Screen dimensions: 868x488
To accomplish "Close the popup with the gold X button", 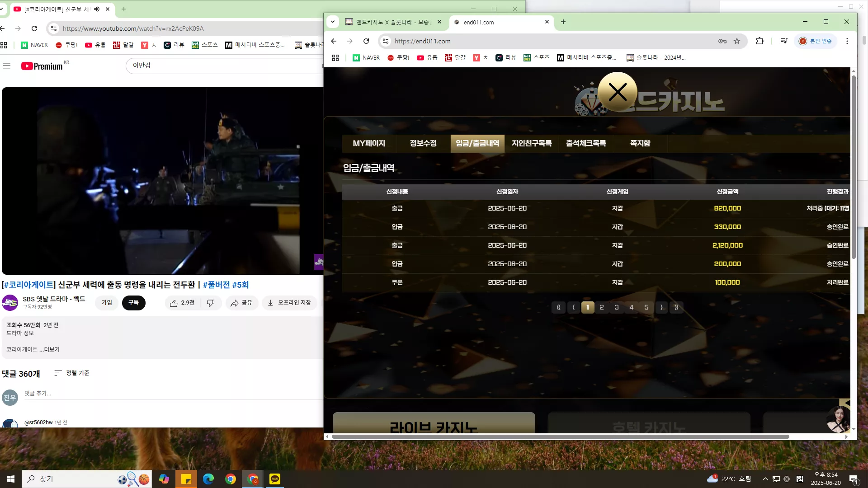I will coord(618,92).
